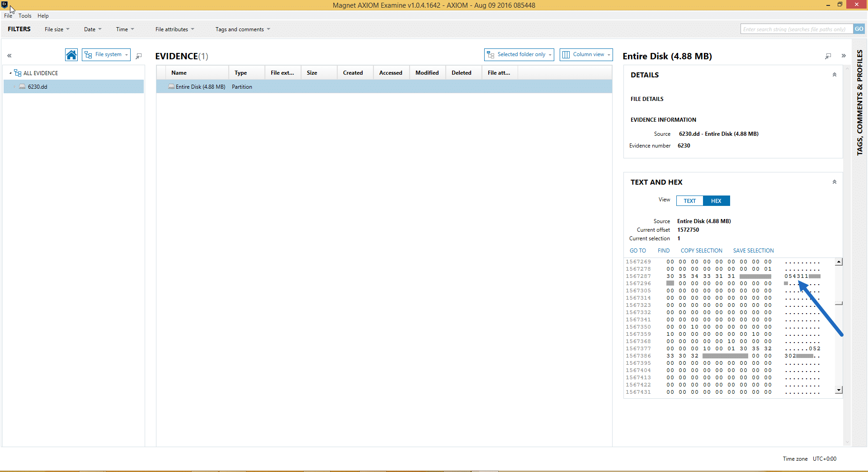
Task: Sort by the Name column header
Action: pyautogui.click(x=197, y=73)
